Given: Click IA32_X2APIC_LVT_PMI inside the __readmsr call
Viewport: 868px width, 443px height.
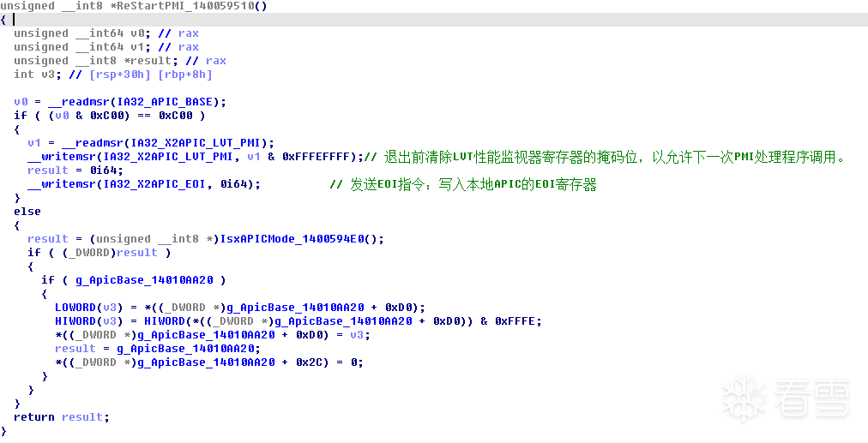Looking at the screenshot, I should pyautogui.click(x=196, y=143).
